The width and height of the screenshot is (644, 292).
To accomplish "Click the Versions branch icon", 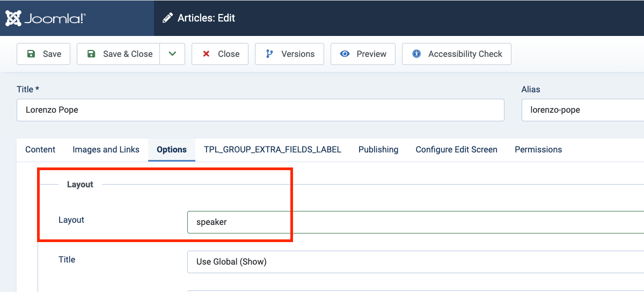I will [269, 54].
